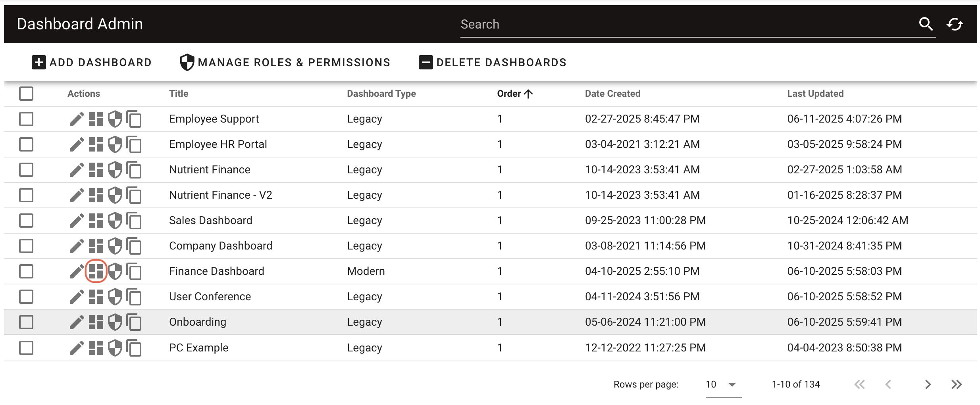
Task: Open permissions shield for Finance Dashboard
Action: (x=115, y=271)
